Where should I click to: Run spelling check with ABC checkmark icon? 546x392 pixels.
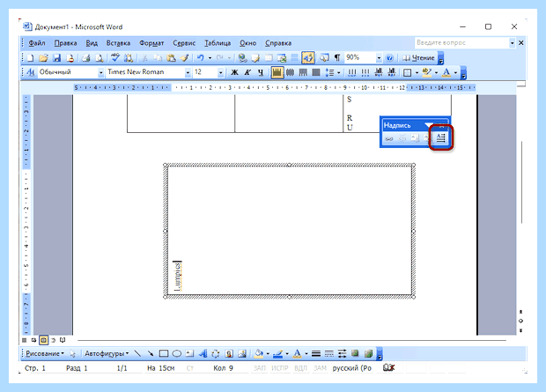pyautogui.click(x=115, y=58)
